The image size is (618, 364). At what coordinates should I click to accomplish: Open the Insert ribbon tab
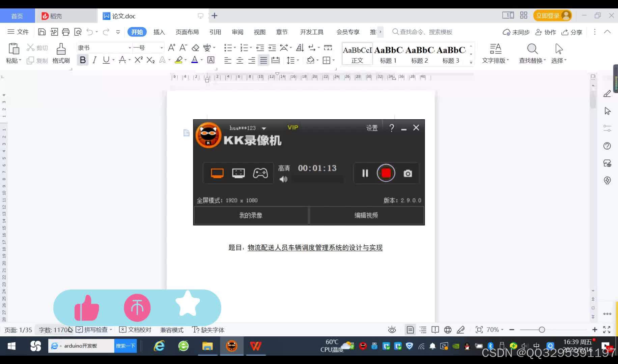click(x=159, y=32)
